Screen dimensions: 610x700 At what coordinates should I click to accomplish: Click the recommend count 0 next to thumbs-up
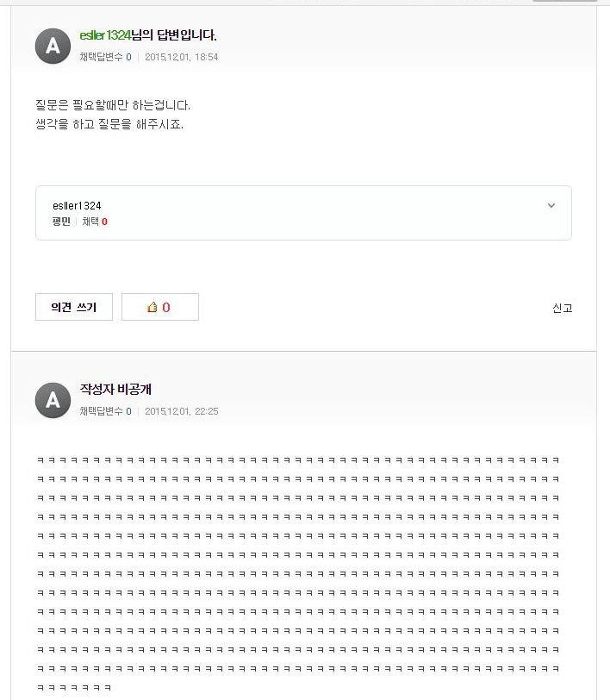166,307
